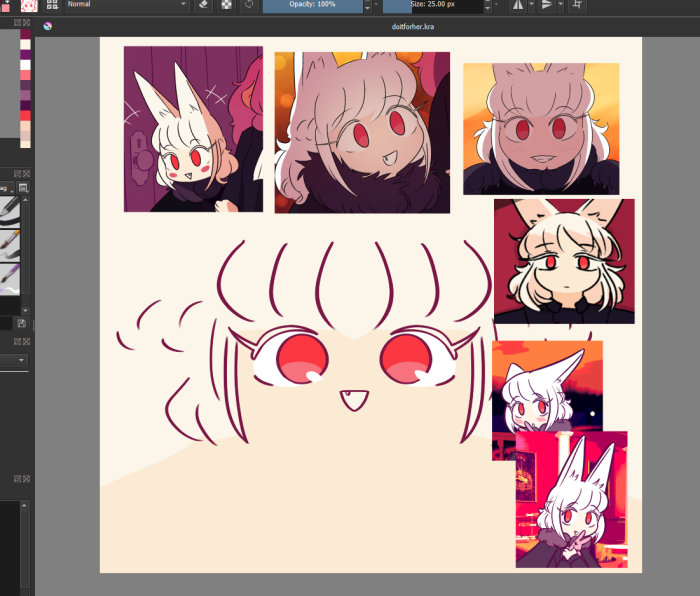700x596 pixels.
Task: Click the save brush preset icon
Action: pos(22,323)
